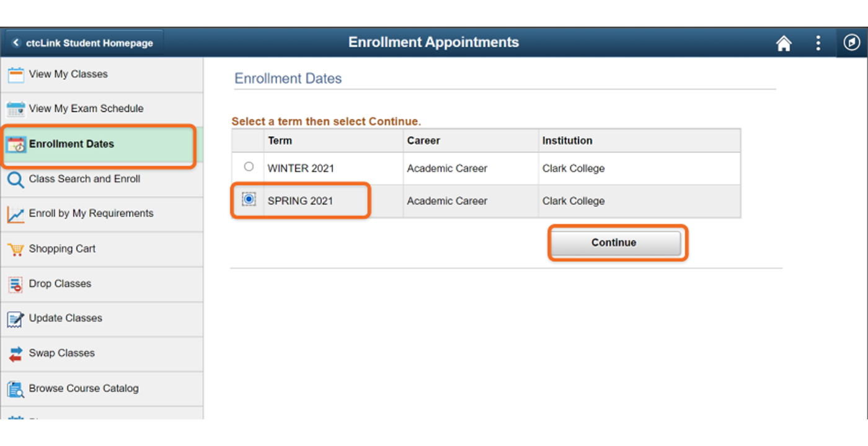The image size is (868, 446).
Task: Click the Term column header
Action: click(x=280, y=141)
